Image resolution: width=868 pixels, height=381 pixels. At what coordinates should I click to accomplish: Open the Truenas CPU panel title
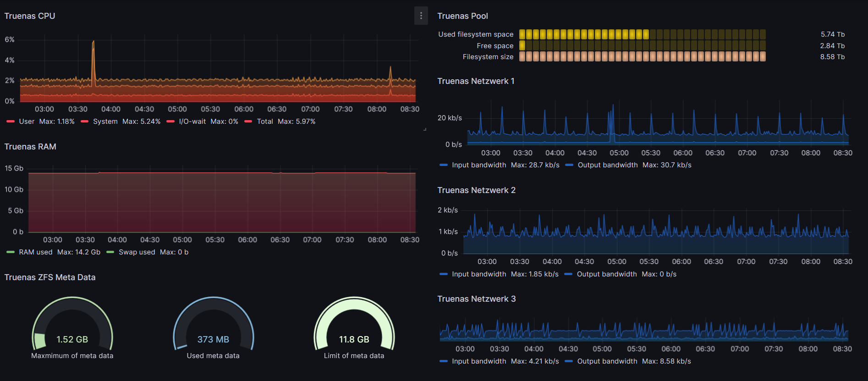click(30, 16)
